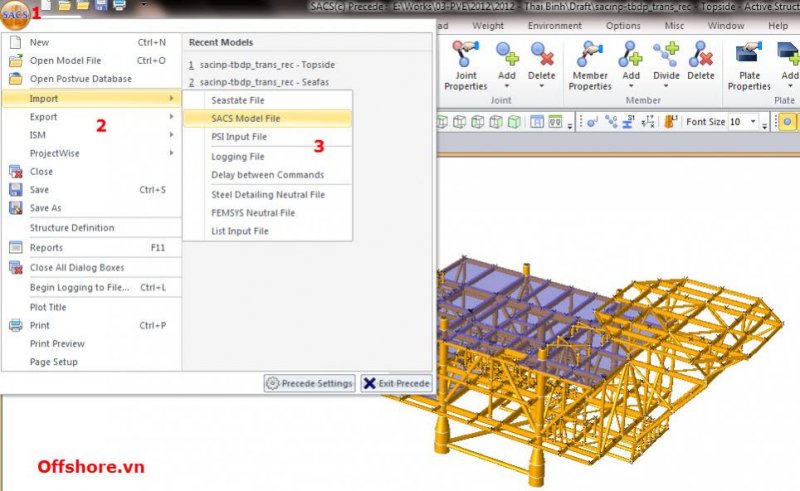
Task: Choose Begin Logging to File menu entry
Action: [x=92, y=287]
